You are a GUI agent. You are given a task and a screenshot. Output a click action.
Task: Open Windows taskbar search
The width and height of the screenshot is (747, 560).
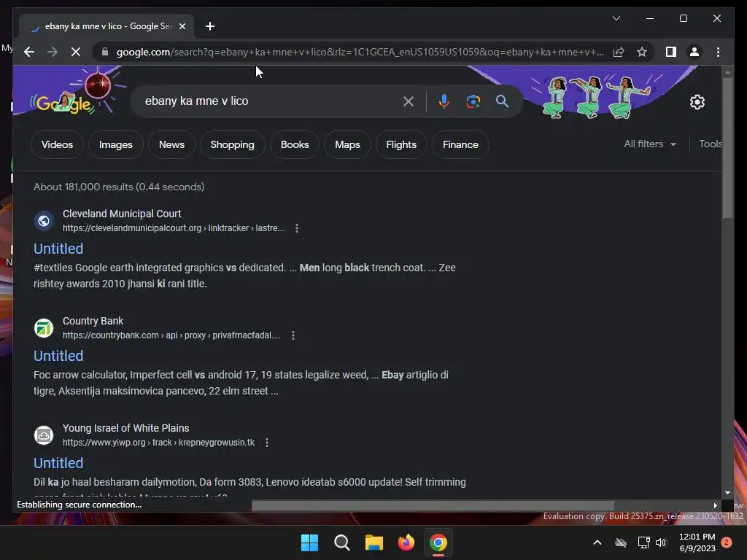point(341,542)
